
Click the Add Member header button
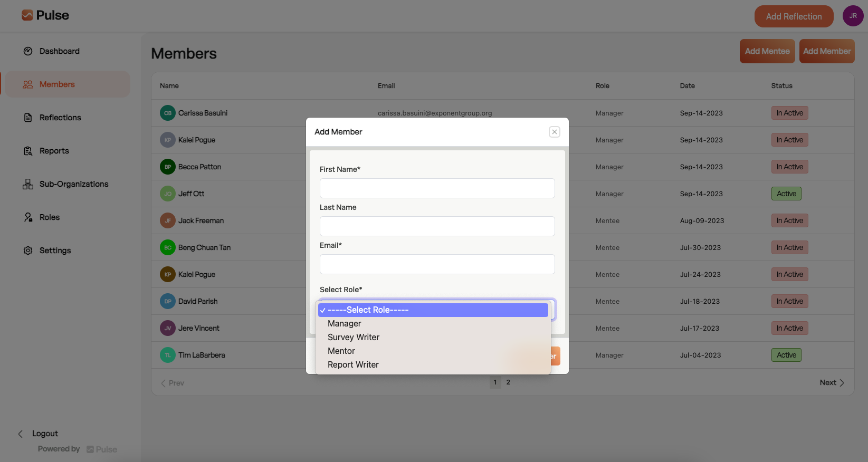click(827, 51)
